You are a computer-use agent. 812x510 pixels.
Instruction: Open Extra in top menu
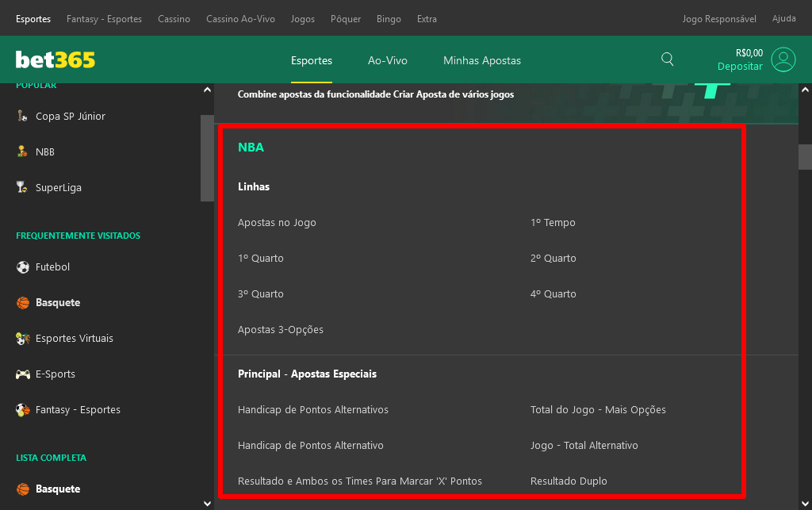tap(427, 19)
